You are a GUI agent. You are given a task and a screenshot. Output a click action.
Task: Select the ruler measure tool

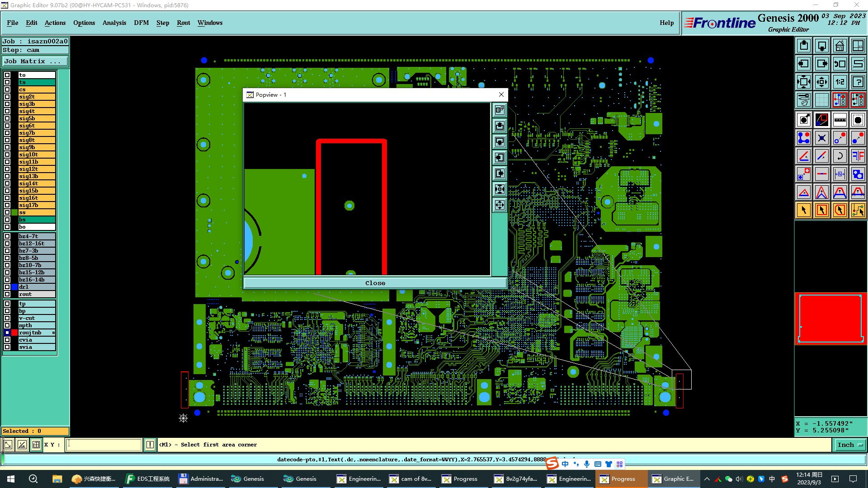point(840,120)
